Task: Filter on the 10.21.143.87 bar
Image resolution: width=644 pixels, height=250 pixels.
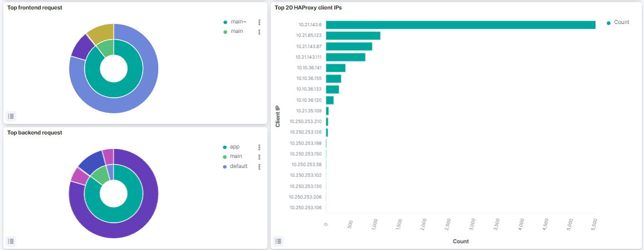Action: point(349,46)
